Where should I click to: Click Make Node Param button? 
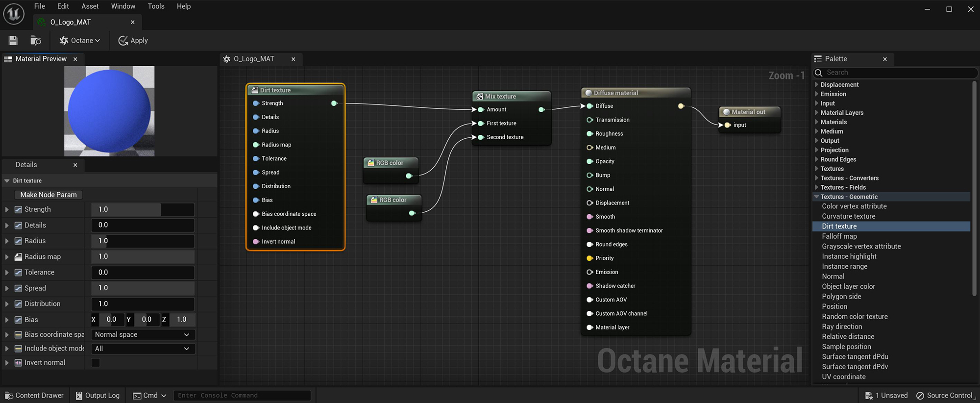[x=49, y=195]
